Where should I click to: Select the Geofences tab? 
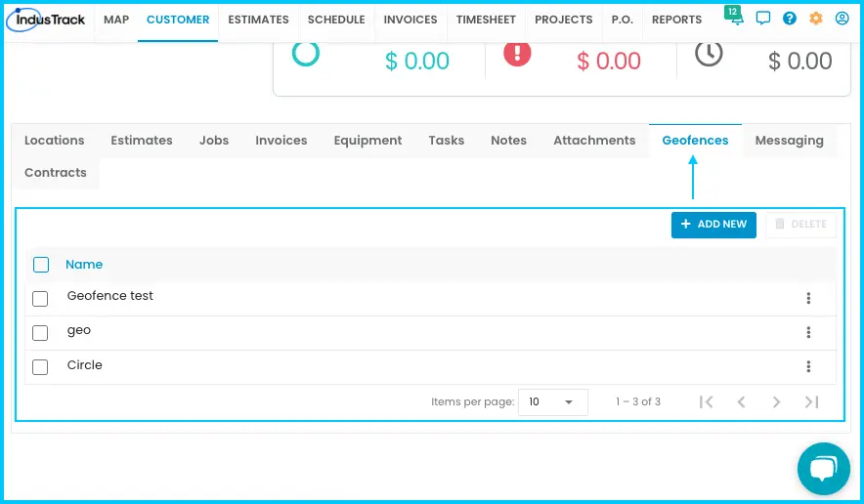(x=695, y=141)
